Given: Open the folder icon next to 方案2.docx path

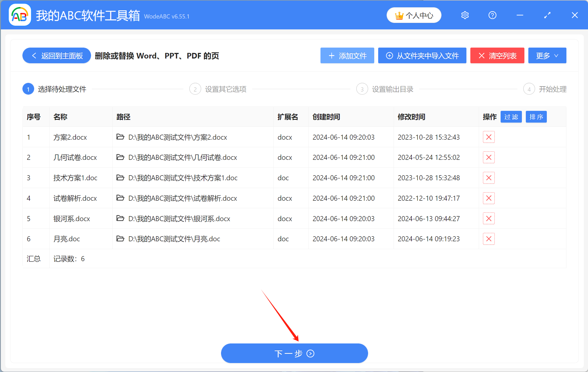Looking at the screenshot, I should click(120, 137).
